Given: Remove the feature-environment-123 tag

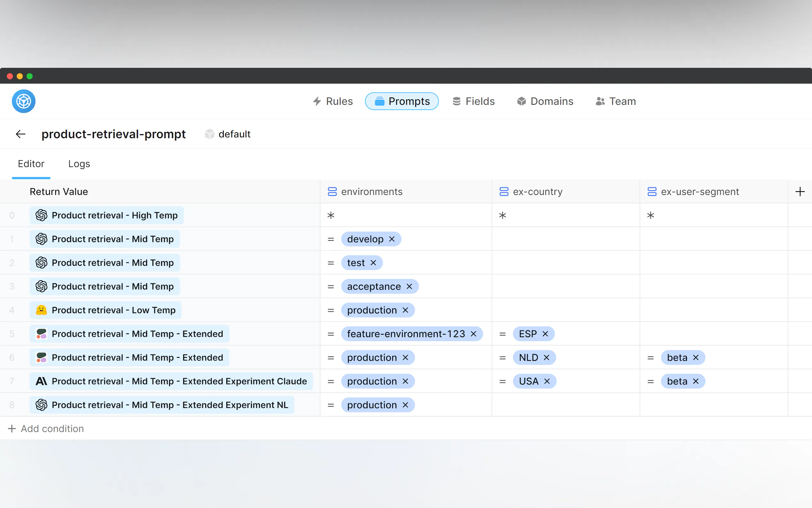Looking at the screenshot, I should [474, 334].
